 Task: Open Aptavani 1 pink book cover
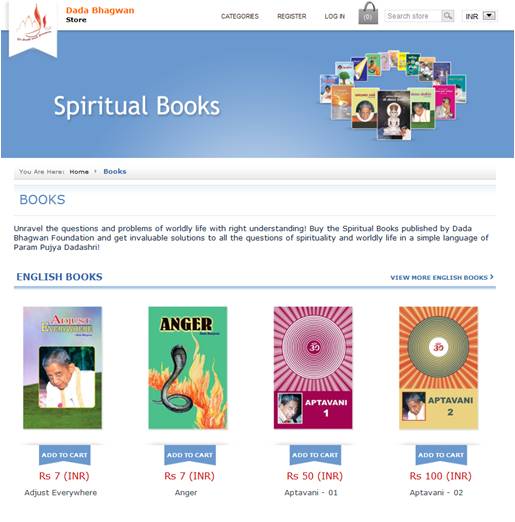click(313, 368)
